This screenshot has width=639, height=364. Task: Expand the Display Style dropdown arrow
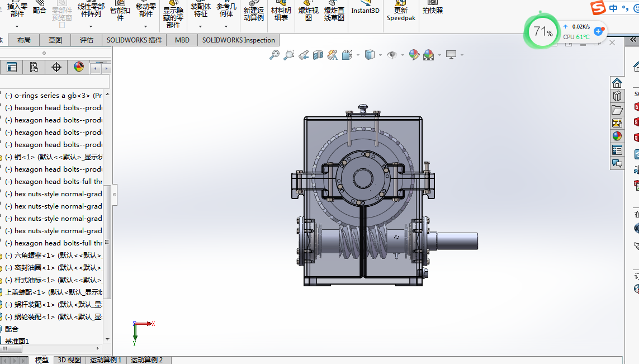[x=380, y=55]
